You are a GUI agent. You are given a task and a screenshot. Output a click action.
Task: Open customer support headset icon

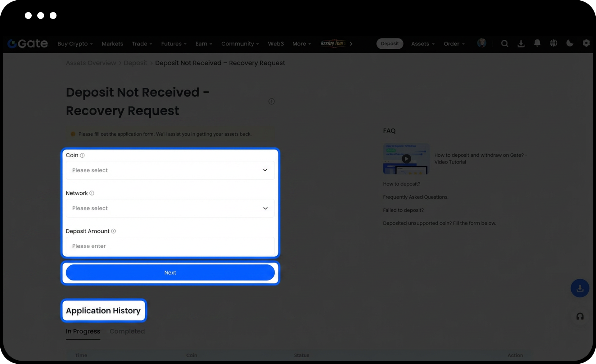(x=580, y=317)
